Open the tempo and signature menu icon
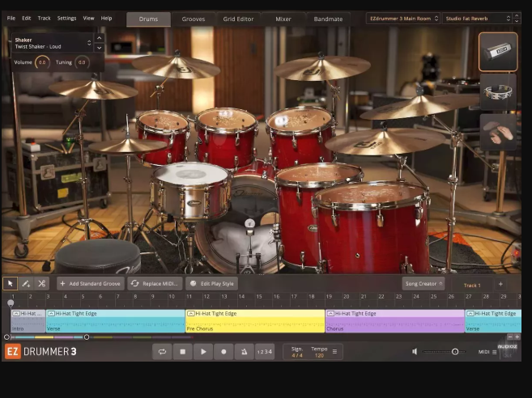The image size is (532, 398). point(334,352)
